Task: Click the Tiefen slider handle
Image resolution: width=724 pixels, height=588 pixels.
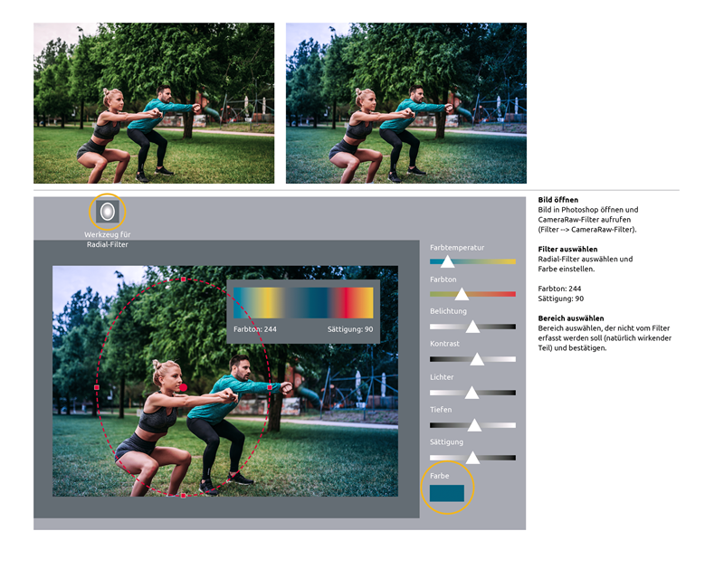Action: point(473,425)
